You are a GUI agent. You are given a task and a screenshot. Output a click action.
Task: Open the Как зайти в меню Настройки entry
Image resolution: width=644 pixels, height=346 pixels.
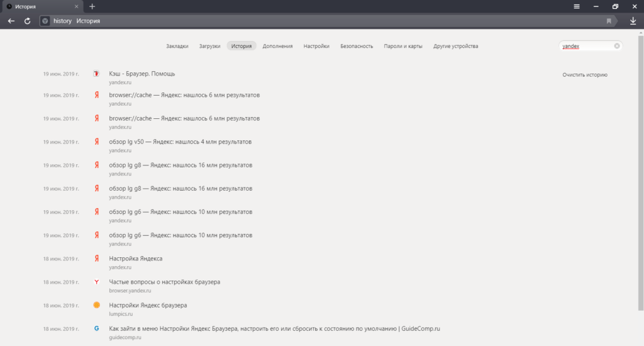274,329
